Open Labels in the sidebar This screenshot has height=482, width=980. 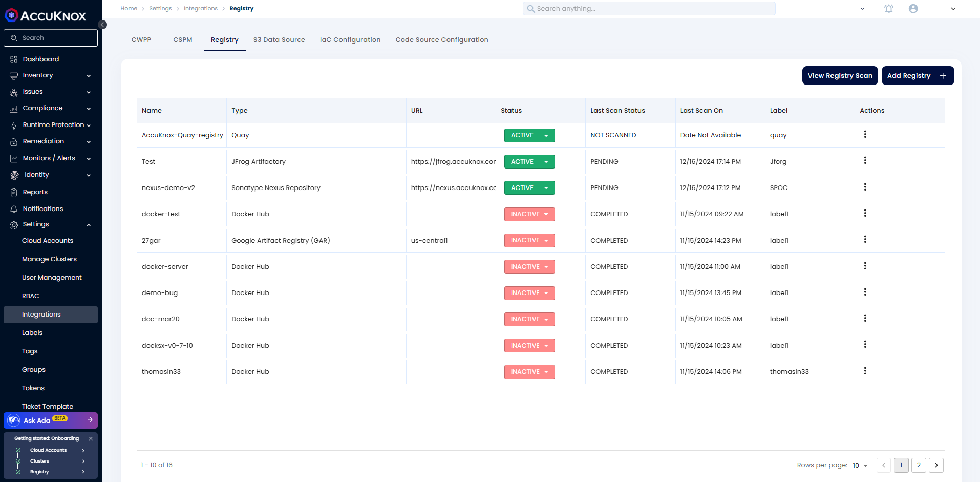click(32, 333)
